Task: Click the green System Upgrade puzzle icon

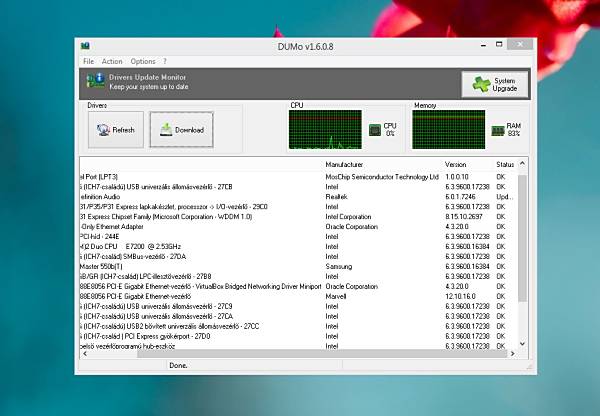Action: pos(481,84)
